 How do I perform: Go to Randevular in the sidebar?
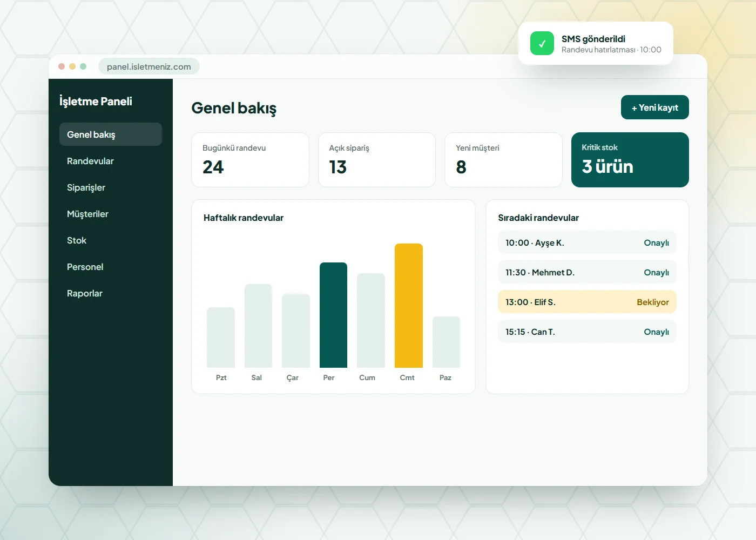coord(111,161)
